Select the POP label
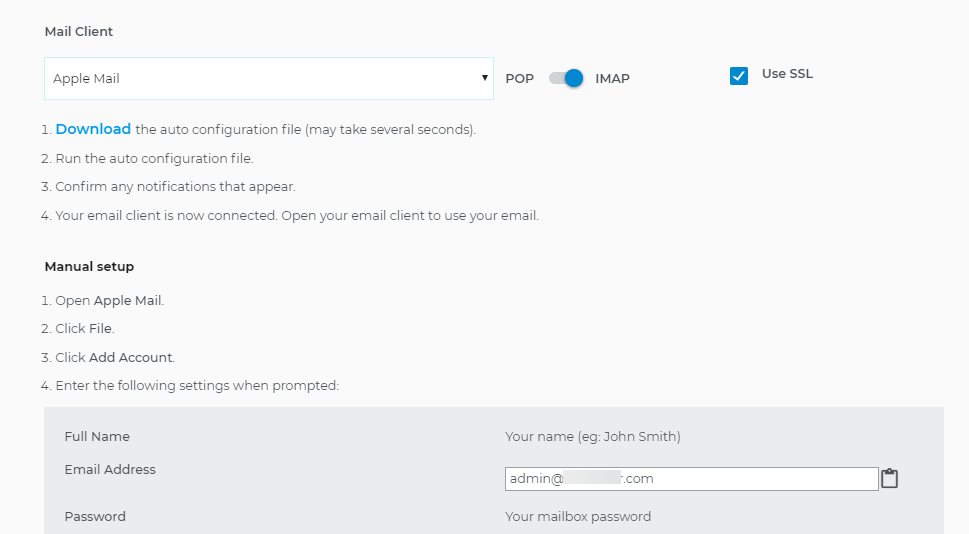The height and width of the screenshot is (534, 969). tap(519, 78)
